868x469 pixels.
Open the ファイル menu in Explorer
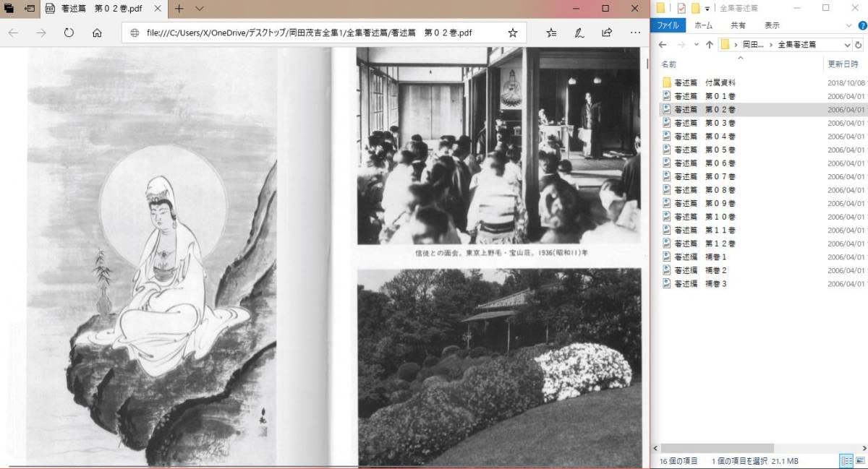[668, 25]
